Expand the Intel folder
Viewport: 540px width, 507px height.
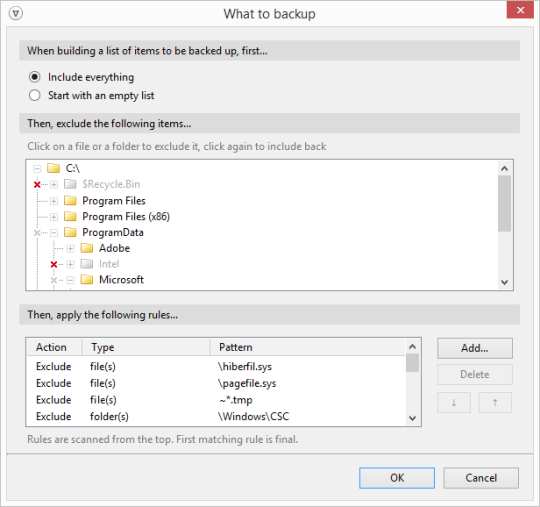(71, 264)
